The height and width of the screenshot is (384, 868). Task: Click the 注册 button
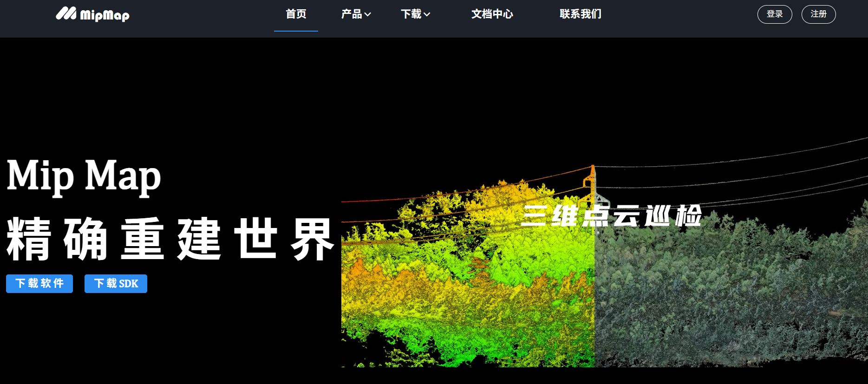(818, 14)
